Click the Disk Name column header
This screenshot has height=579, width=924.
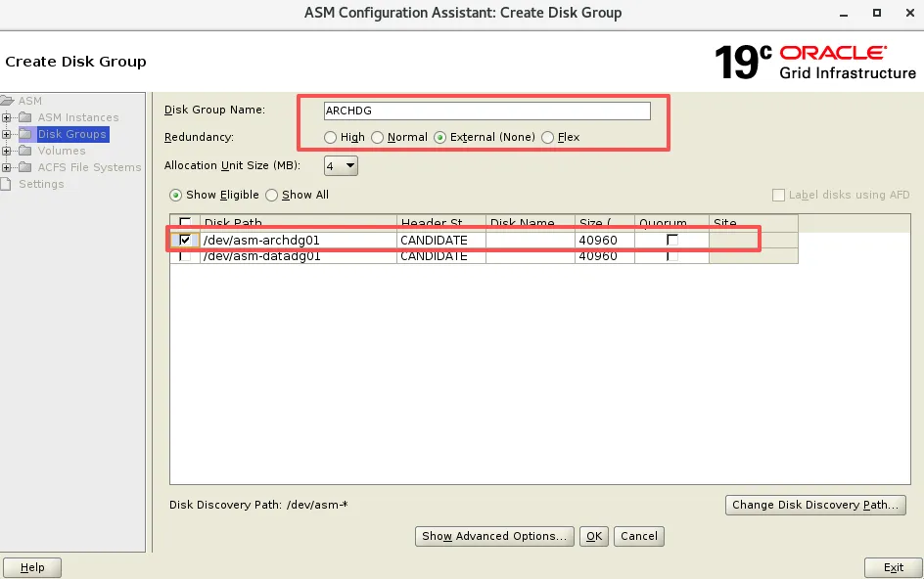click(531, 223)
